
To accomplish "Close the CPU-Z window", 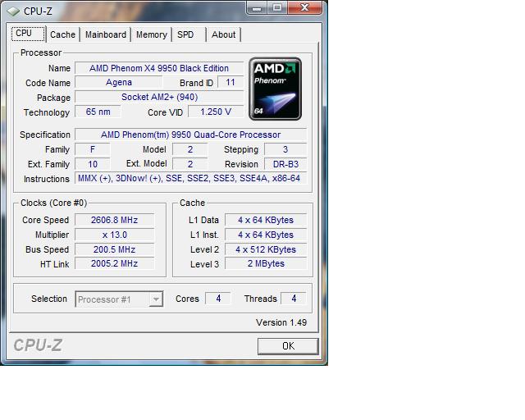I will 304,8.
